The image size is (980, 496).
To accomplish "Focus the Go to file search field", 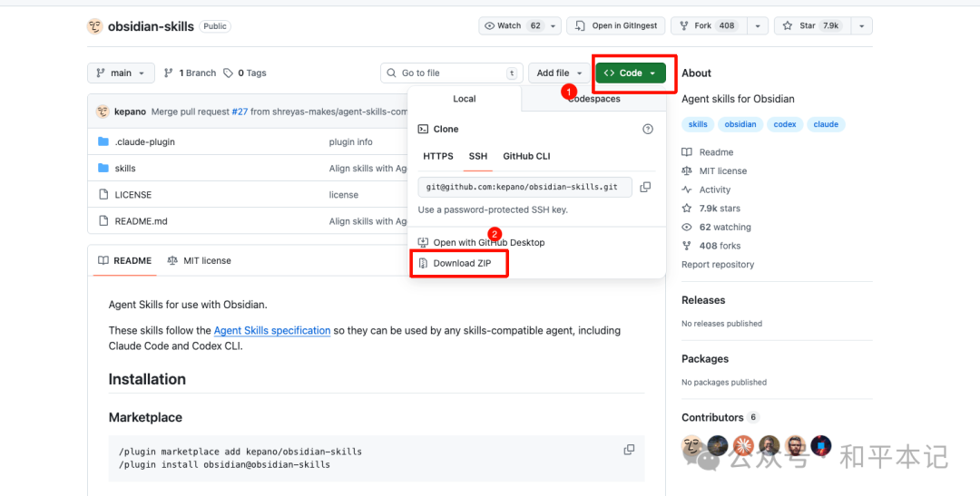I will point(451,73).
